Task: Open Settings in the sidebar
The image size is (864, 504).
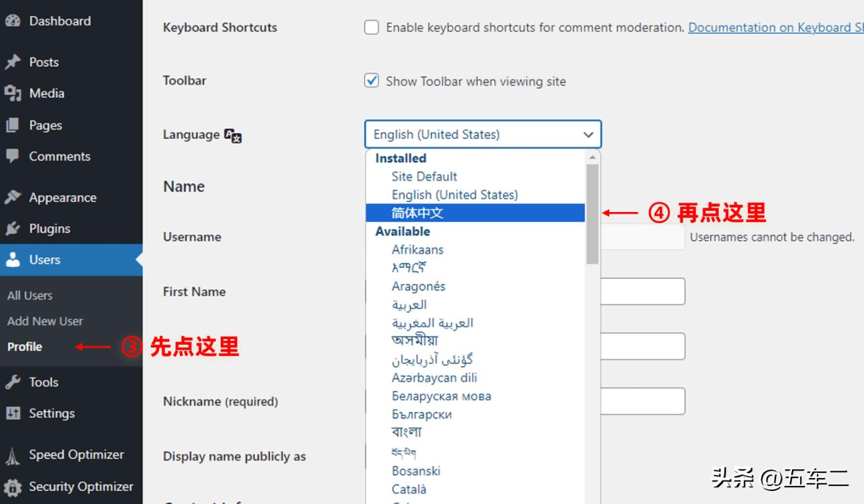Action: tap(71, 413)
